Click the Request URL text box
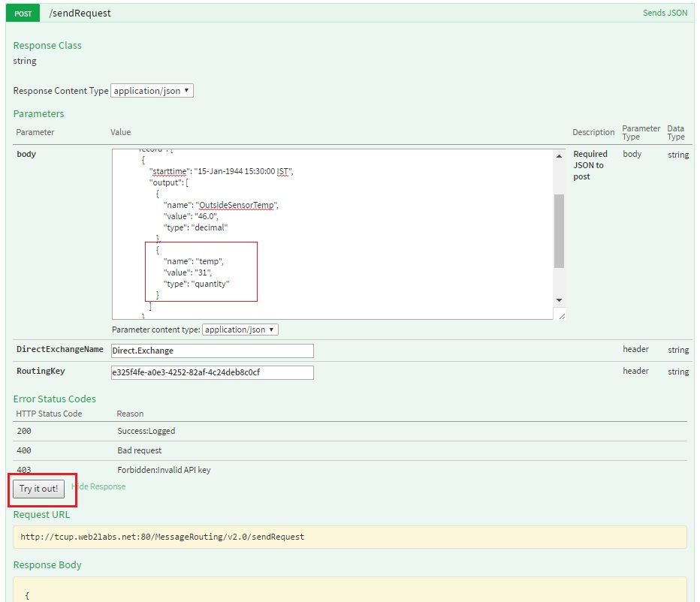The image size is (700, 602). click(x=349, y=537)
